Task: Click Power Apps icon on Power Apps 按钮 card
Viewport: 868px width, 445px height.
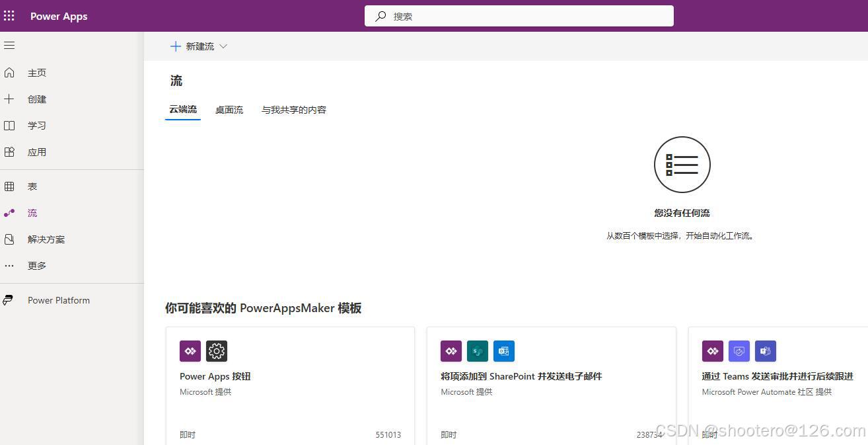Action: (x=190, y=351)
